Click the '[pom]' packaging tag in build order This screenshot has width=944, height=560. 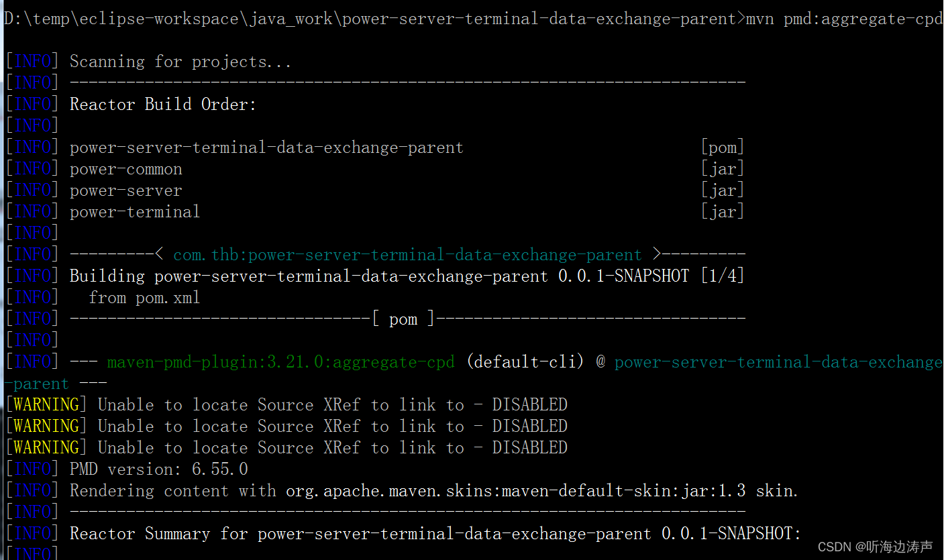[723, 148]
